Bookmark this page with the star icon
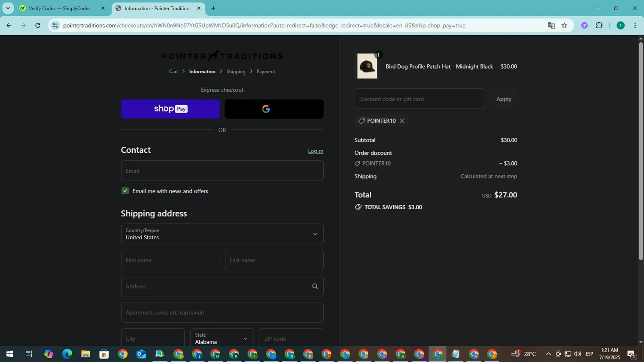The width and height of the screenshot is (644, 362). [564, 25]
